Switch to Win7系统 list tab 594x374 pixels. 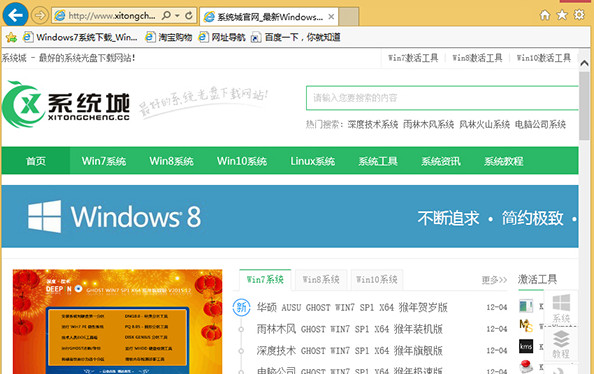click(265, 280)
